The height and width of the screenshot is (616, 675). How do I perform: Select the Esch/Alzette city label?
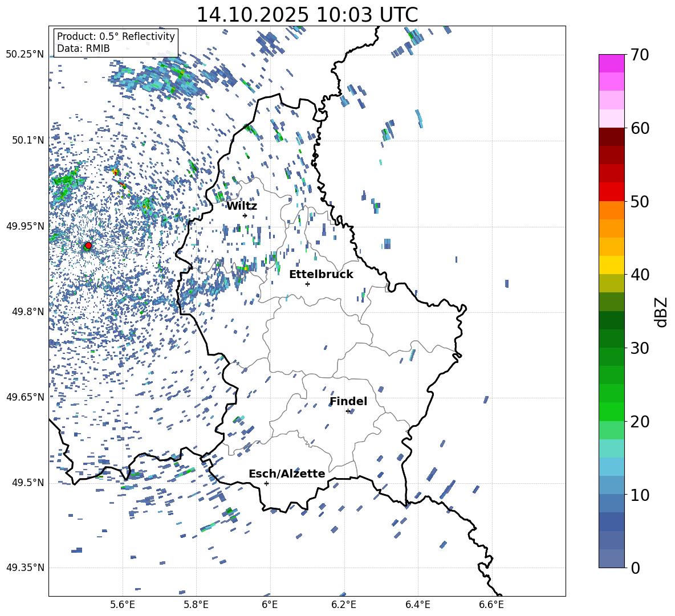click(x=287, y=474)
